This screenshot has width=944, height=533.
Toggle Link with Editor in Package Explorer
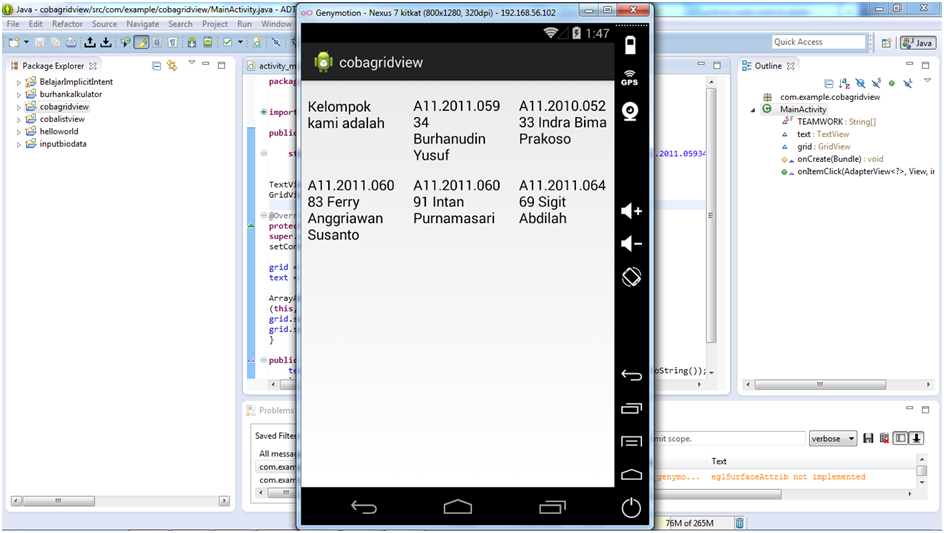[172, 66]
